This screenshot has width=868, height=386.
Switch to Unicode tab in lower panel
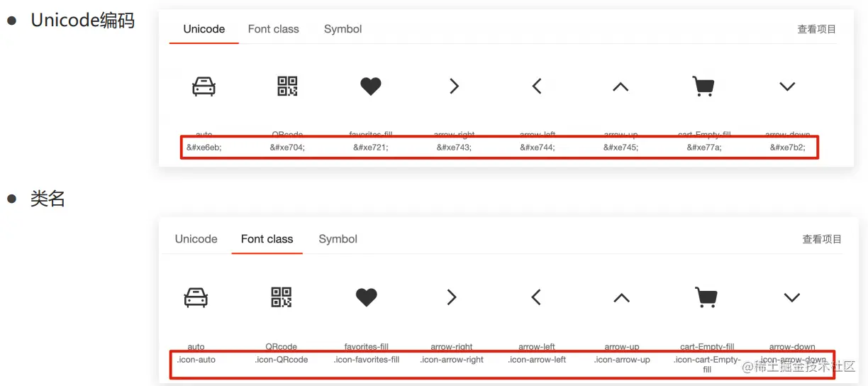click(x=196, y=239)
